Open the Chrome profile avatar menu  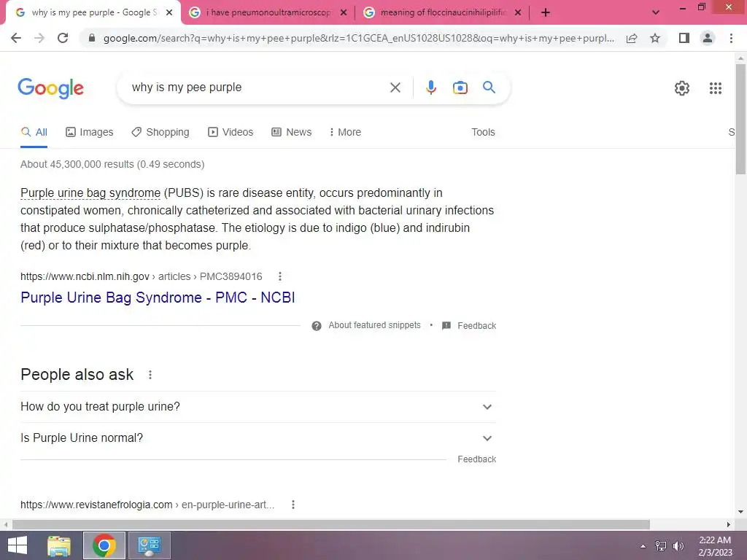click(x=708, y=38)
